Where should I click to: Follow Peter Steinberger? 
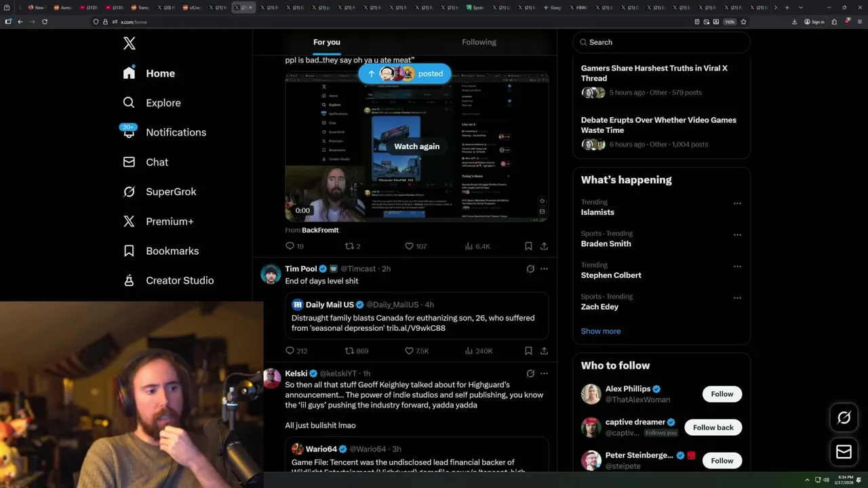click(x=722, y=461)
